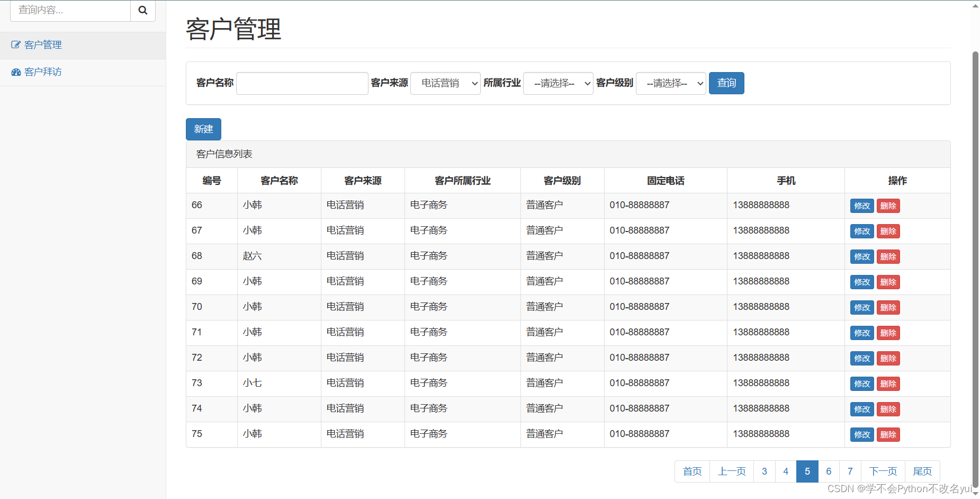Click 删除 for customer 70
The width and height of the screenshot is (980, 499).
(x=888, y=308)
